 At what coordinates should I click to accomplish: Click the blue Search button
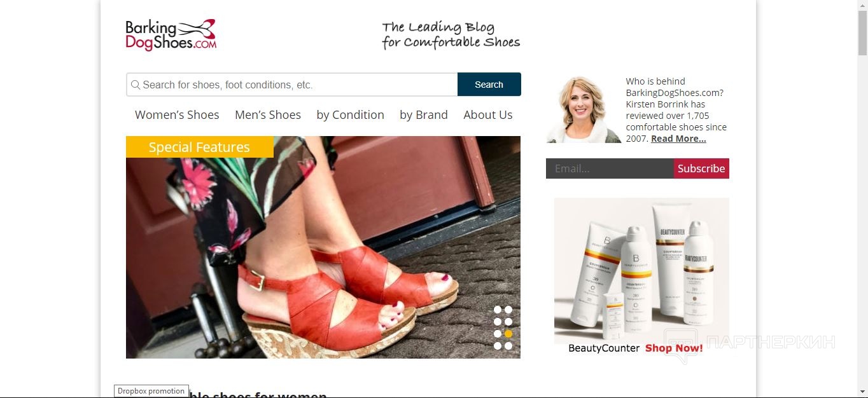tap(489, 85)
